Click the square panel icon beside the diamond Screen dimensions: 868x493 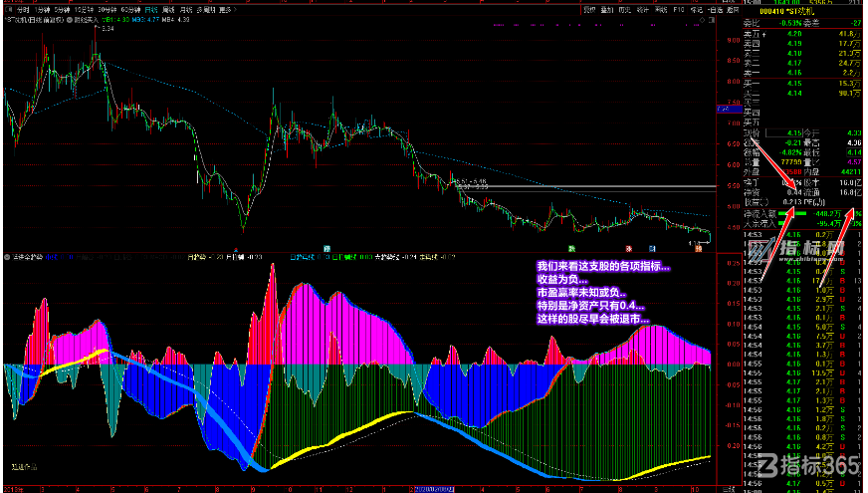click(x=712, y=20)
